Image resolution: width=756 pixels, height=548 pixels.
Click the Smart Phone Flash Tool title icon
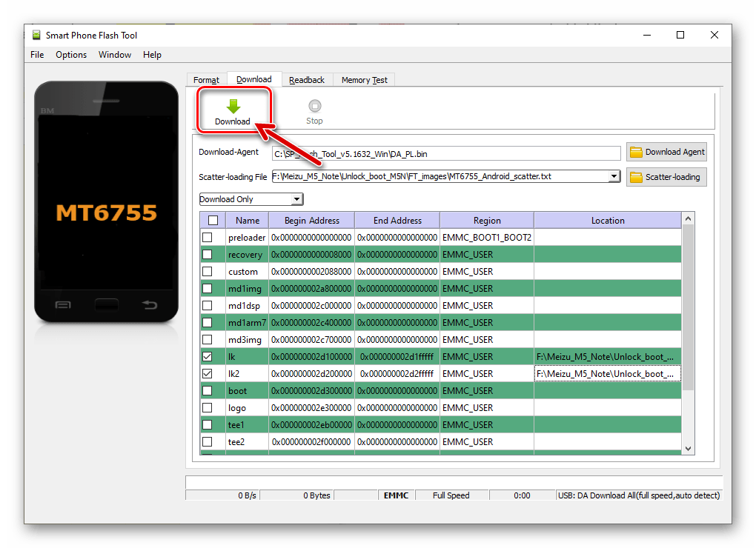pos(36,35)
